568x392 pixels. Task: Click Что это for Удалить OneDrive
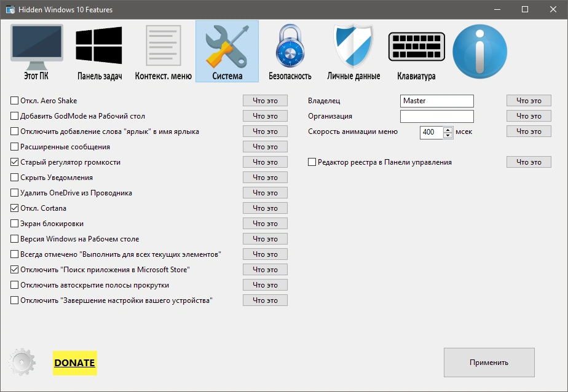[x=265, y=193]
